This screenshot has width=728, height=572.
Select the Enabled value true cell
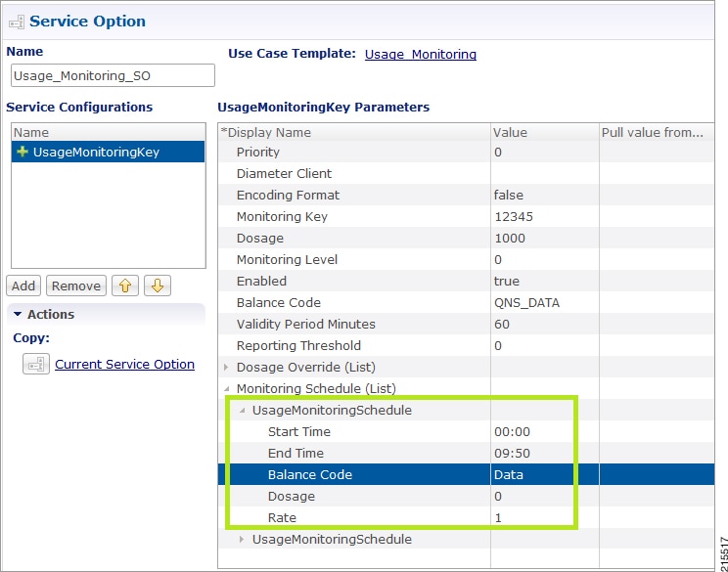click(x=544, y=282)
